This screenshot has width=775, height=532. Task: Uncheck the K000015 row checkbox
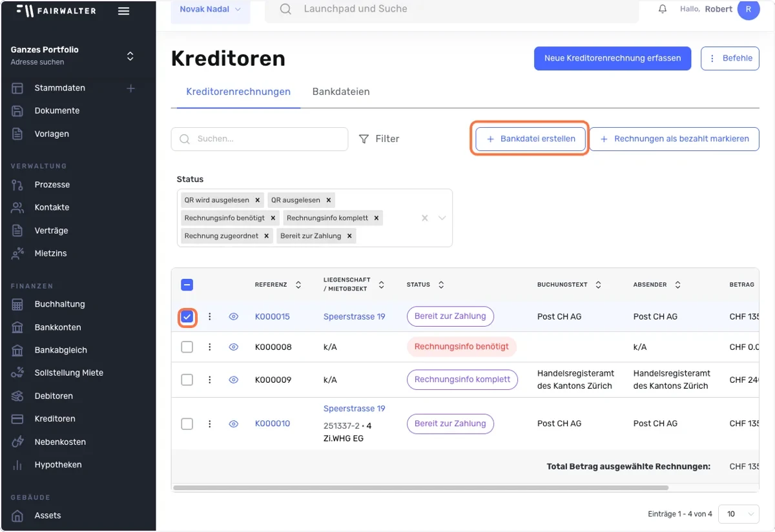[187, 317]
